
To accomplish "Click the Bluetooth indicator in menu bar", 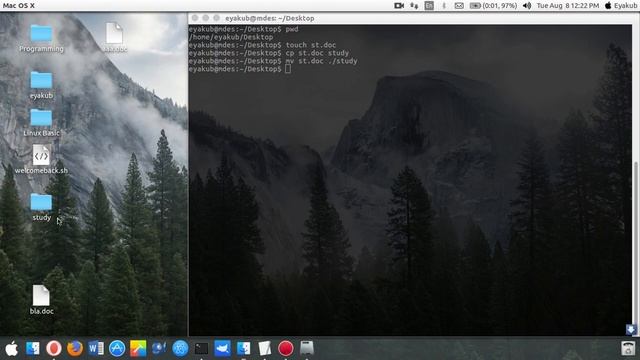I will point(444,6).
